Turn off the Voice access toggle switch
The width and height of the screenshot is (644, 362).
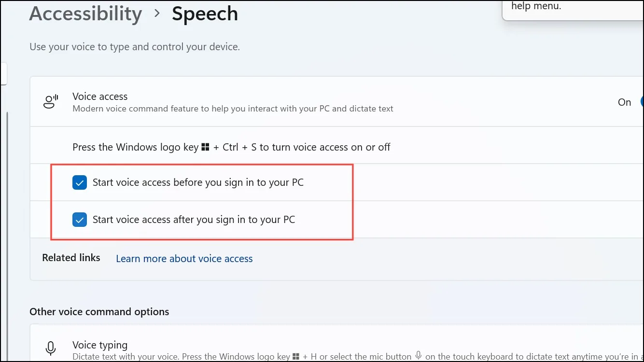[642, 102]
